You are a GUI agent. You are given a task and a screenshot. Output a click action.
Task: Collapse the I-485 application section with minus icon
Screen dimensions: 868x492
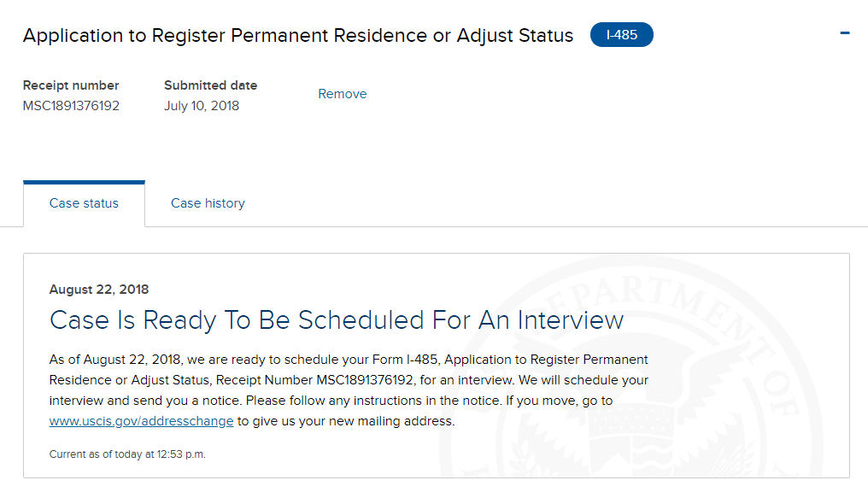[845, 33]
